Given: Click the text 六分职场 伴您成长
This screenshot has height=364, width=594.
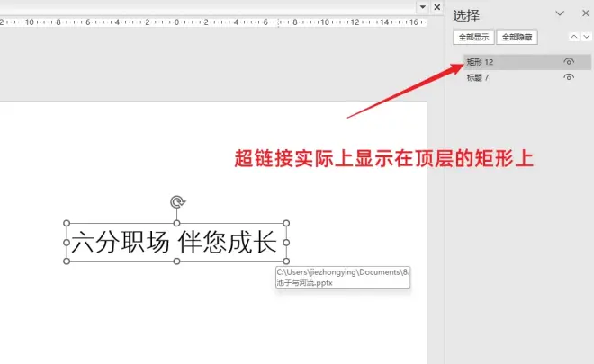Looking at the screenshot, I should coord(174,242).
